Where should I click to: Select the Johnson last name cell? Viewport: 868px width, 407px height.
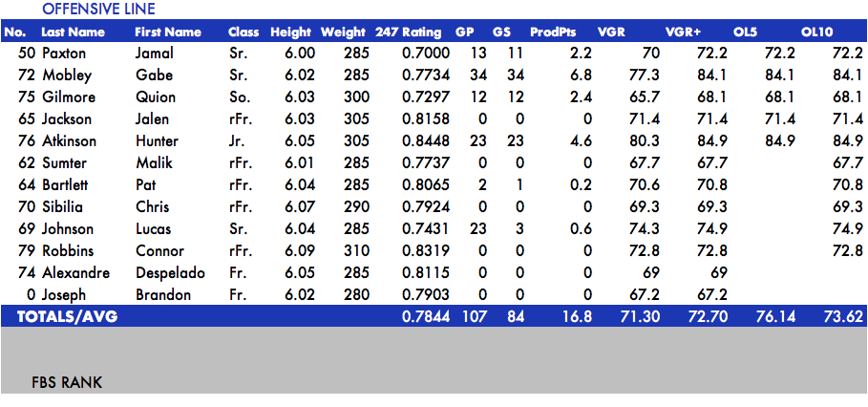click(x=68, y=229)
